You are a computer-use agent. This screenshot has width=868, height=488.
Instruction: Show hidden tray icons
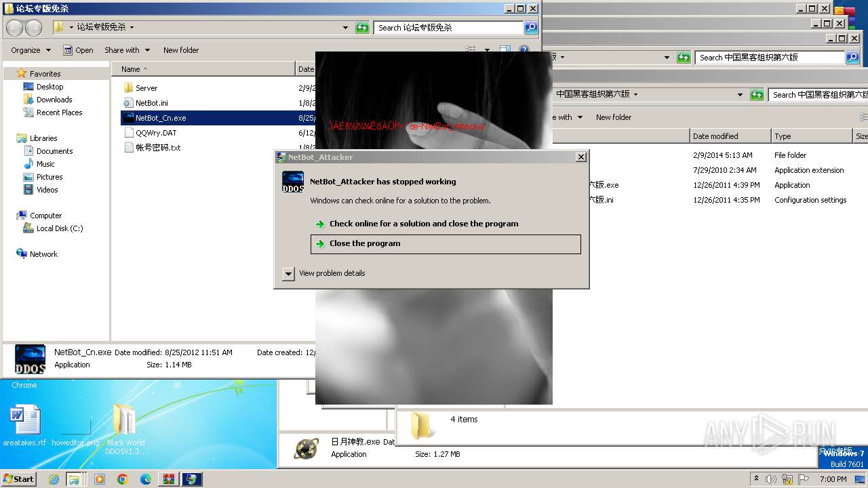pos(756,479)
